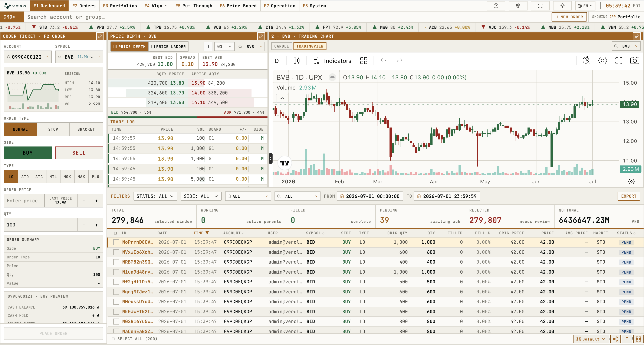
Task: Click share icon in bottom toolbar
Action: pyautogui.click(x=615, y=339)
